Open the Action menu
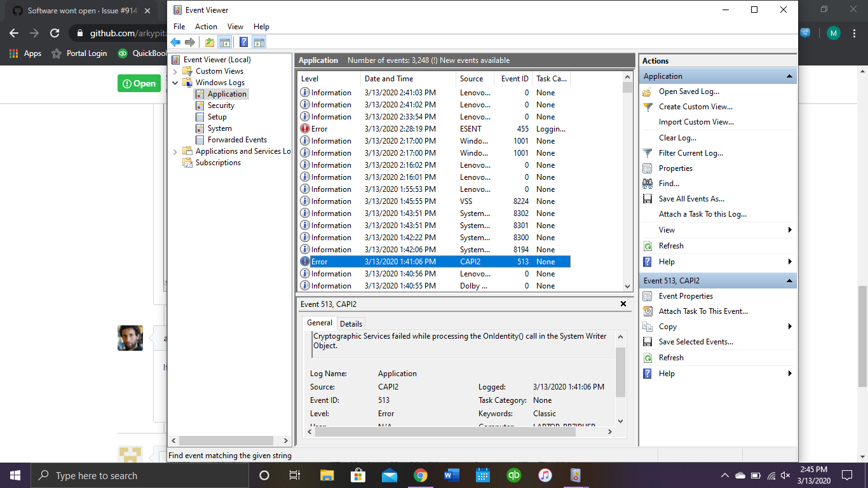 coord(206,27)
